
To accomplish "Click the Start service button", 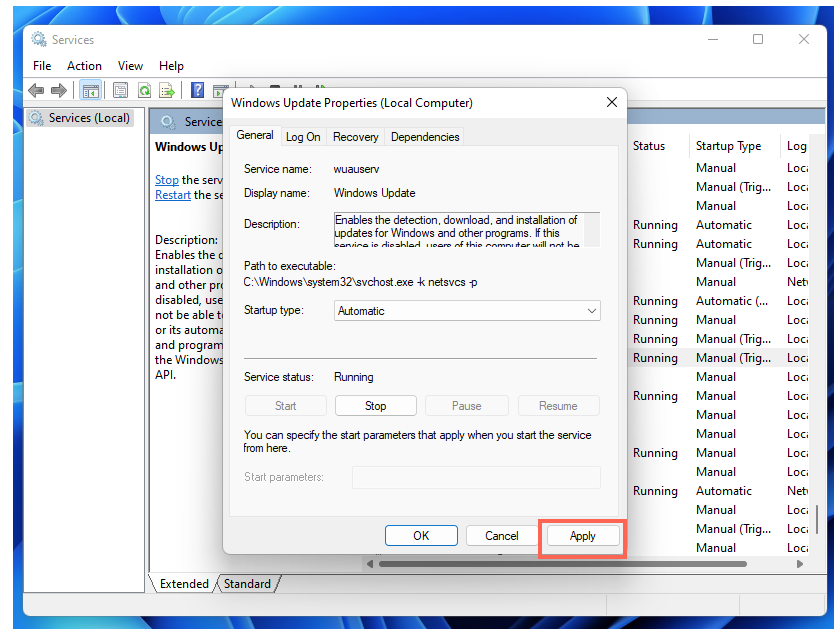I will [286, 406].
